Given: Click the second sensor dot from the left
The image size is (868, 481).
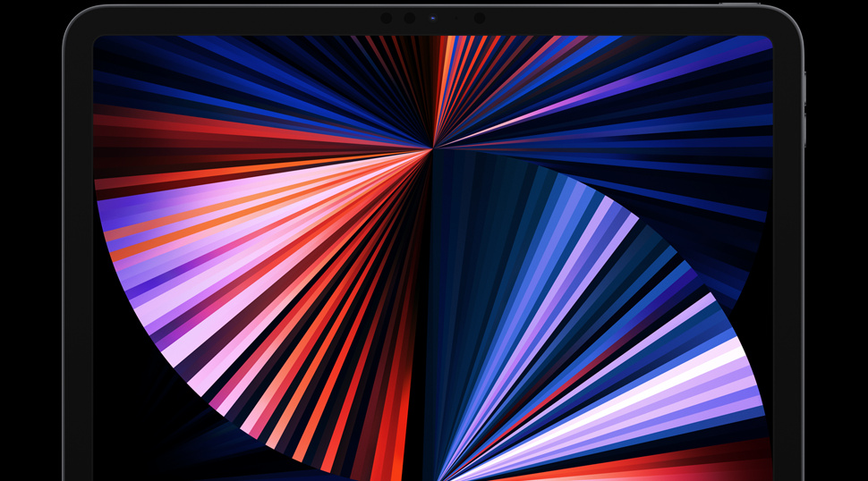Looking at the screenshot, I should click(409, 18).
